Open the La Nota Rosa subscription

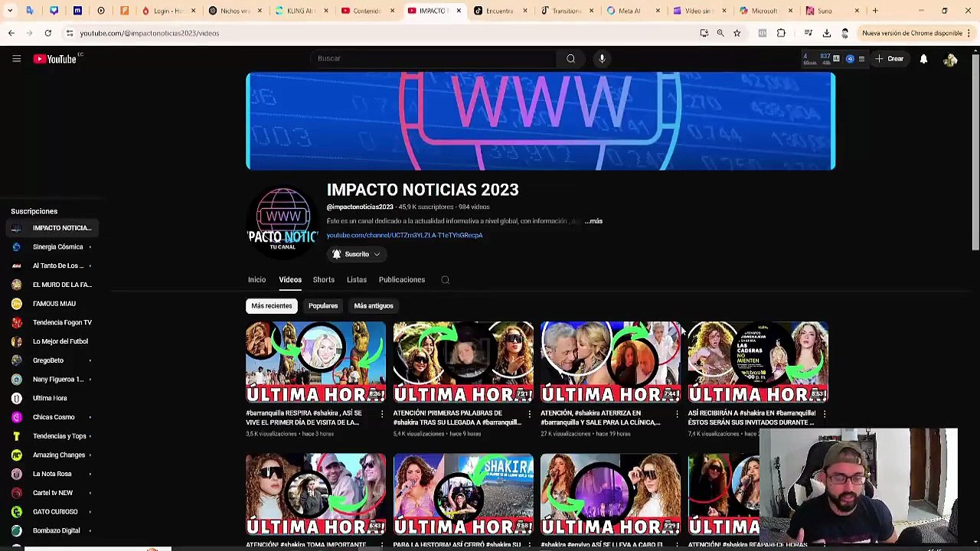point(52,474)
